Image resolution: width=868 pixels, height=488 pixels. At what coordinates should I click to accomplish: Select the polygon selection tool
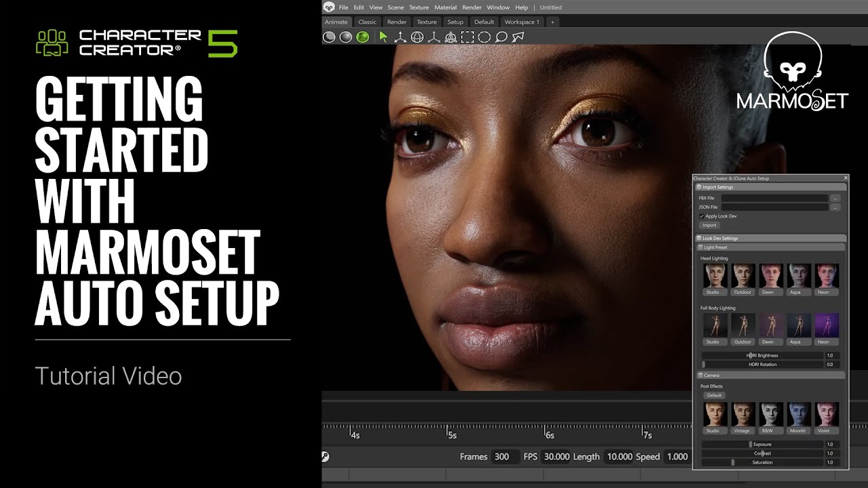click(518, 37)
